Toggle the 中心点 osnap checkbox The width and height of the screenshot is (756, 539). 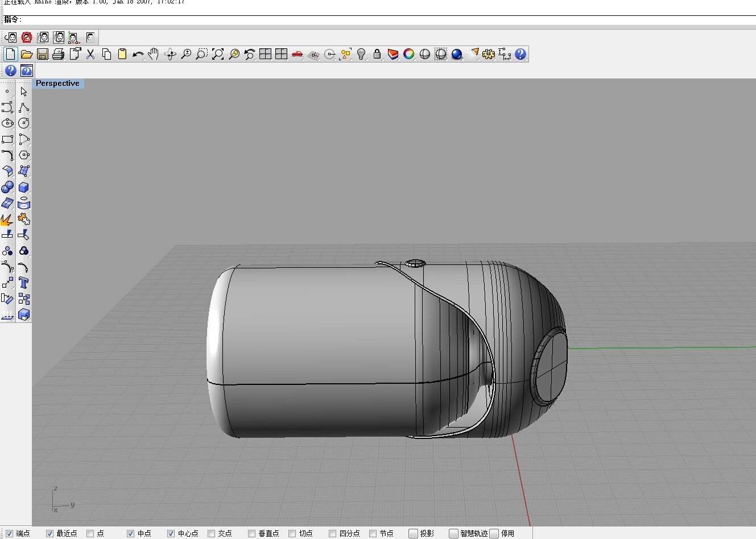[171, 533]
